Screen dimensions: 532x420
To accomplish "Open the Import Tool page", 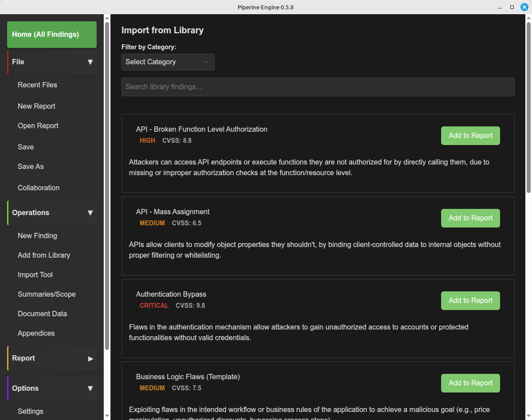I will (x=35, y=275).
